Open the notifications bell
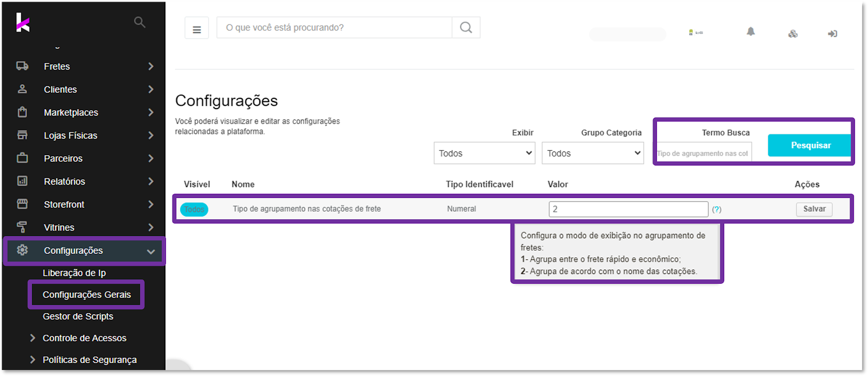The height and width of the screenshot is (376, 868). click(751, 32)
